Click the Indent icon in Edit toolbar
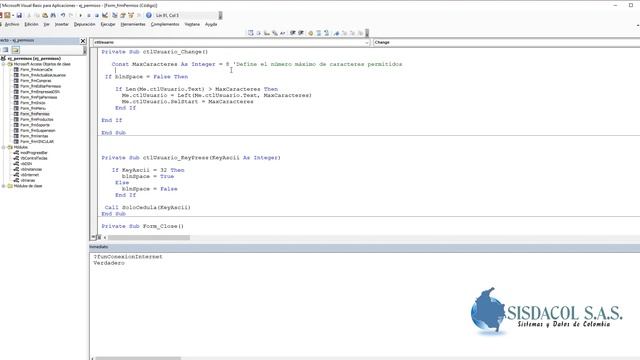 [x=293, y=33]
